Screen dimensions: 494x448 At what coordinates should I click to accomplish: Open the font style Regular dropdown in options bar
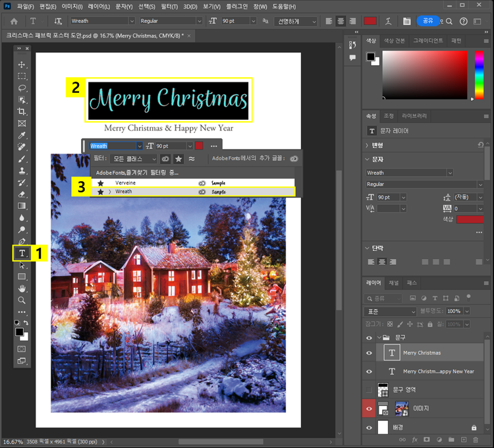coord(171,21)
